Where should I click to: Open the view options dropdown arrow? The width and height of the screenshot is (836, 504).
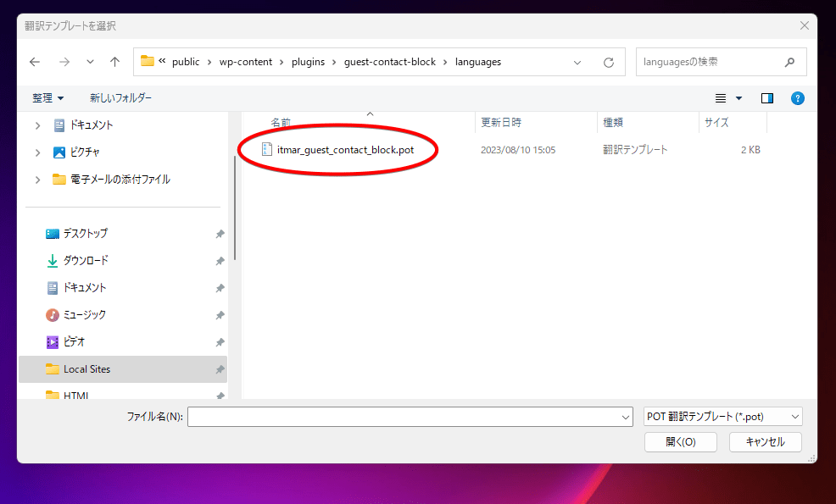click(x=739, y=98)
